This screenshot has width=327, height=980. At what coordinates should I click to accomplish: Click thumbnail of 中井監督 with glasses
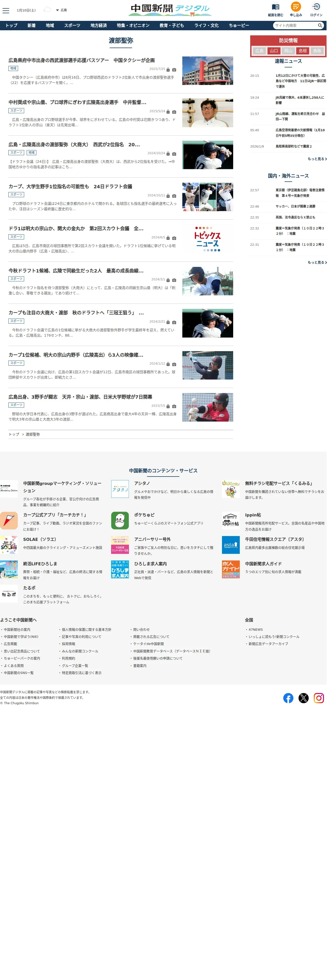pos(207,113)
